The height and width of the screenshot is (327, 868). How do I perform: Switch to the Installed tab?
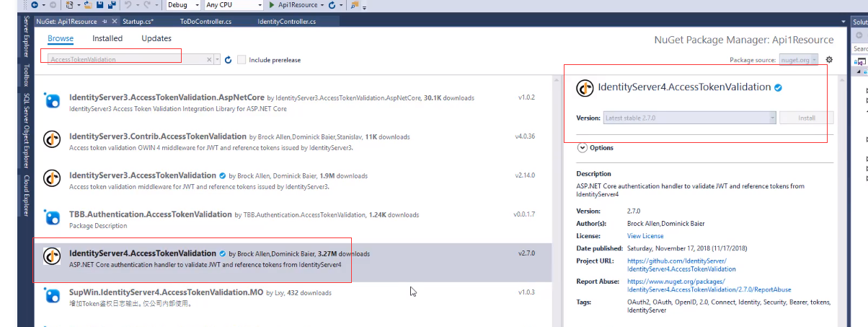coord(107,38)
